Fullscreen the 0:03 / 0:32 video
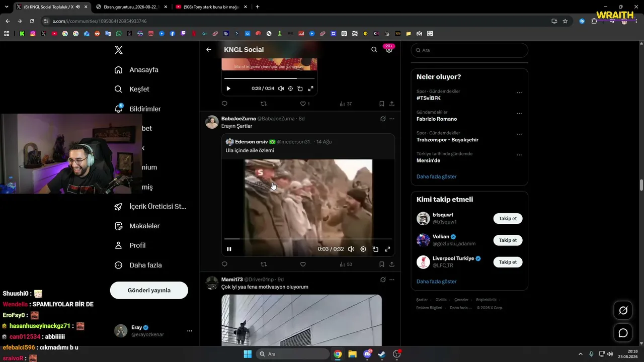Image resolution: width=644 pixels, height=362 pixels. coord(387,249)
